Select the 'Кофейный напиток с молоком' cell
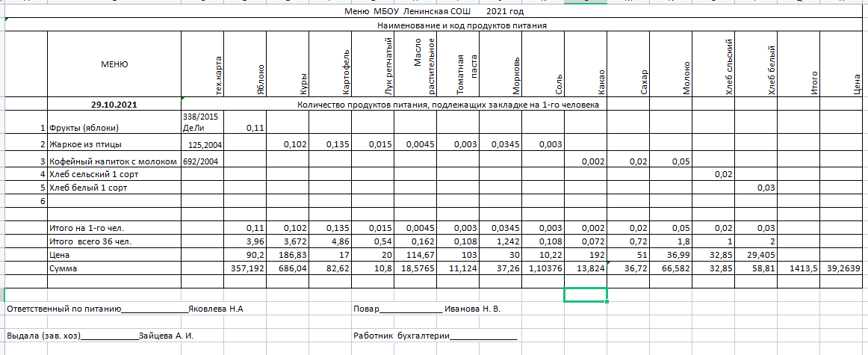This screenshot has width=868, height=355. point(114,161)
